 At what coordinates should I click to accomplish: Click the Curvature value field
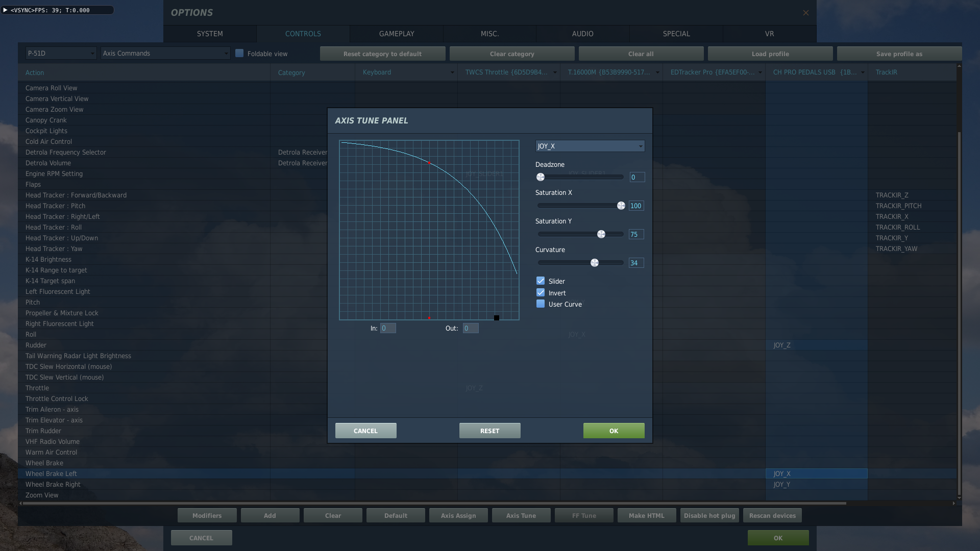tap(636, 263)
